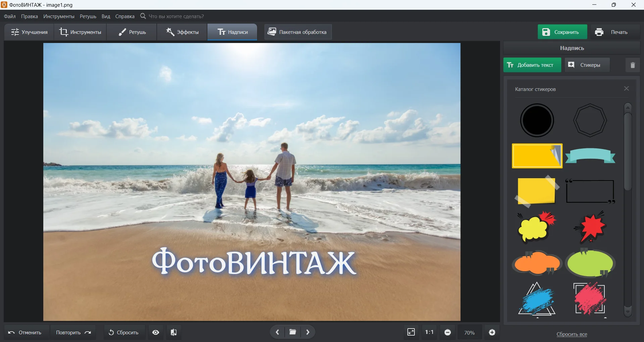Image resolution: width=644 pixels, height=342 pixels.
Task: Click the Сохранить button
Action: point(562,32)
